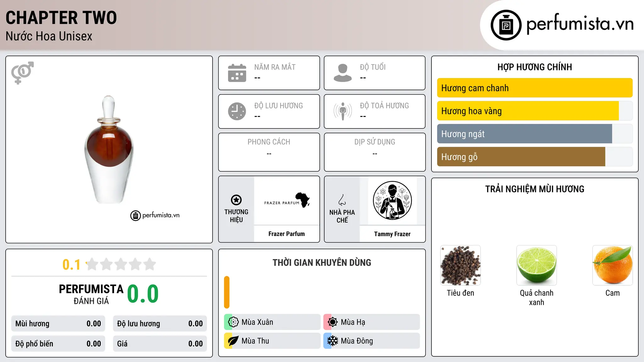Click the snowflake icon for Mùa Đông
Image resolution: width=644 pixels, height=362 pixels.
pos(332,341)
